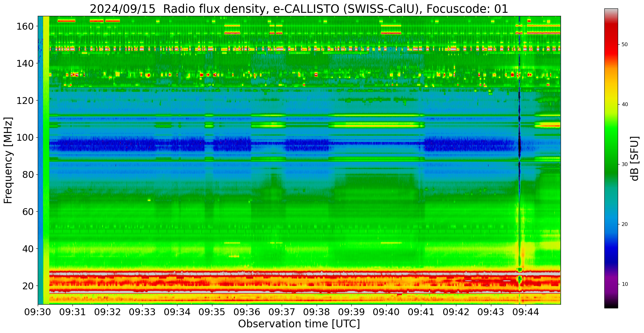This screenshot has width=644, height=333.
Task: Click the 09:30 time tick label
Action: 38,312
